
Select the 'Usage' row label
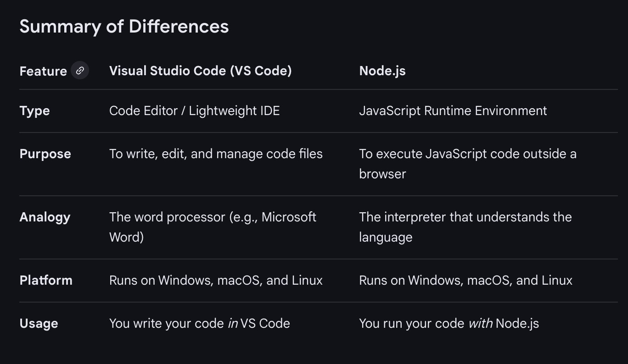tap(39, 324)
